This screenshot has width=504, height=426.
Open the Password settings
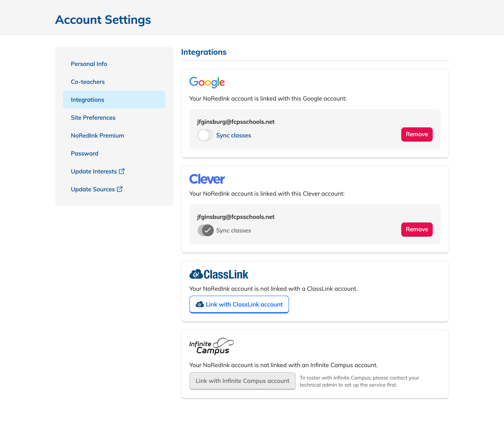click(84, 153)
